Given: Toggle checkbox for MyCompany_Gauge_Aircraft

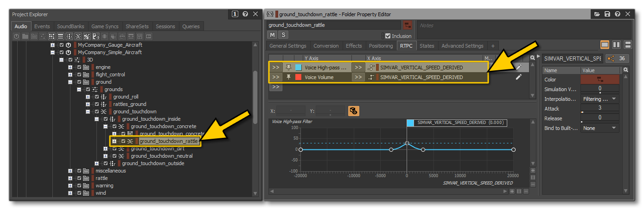Looking at the screenshot, I should pyautogui.click(x=61, y=45).
